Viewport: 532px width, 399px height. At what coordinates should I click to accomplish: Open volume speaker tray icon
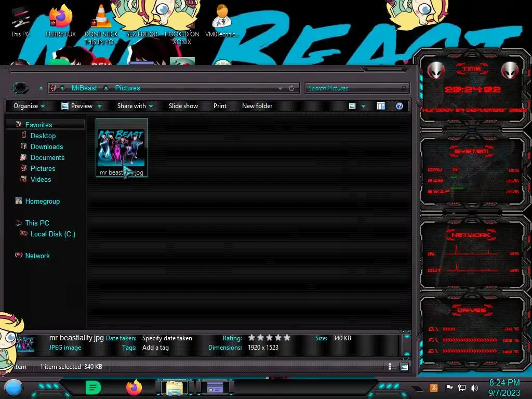click(474, 388)
